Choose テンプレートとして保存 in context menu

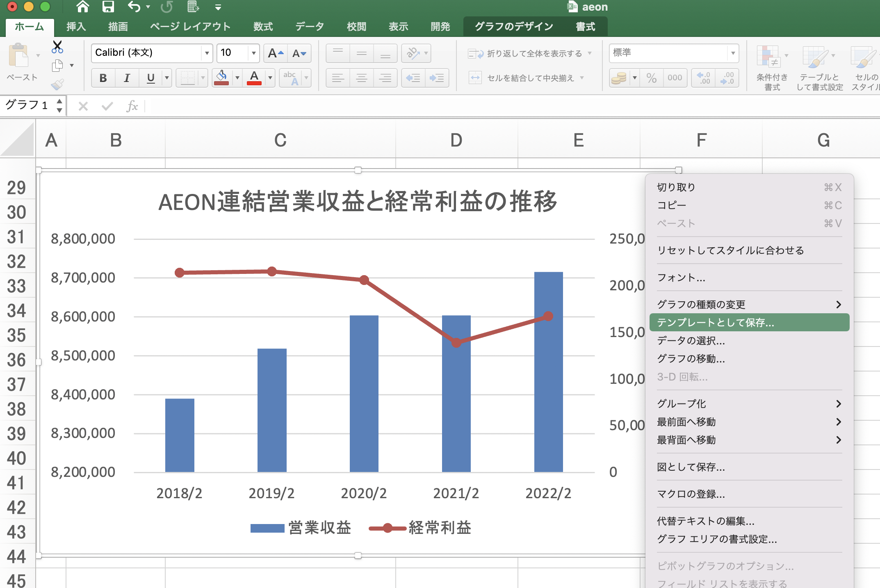pyautogui.click(x=750, y=323)
